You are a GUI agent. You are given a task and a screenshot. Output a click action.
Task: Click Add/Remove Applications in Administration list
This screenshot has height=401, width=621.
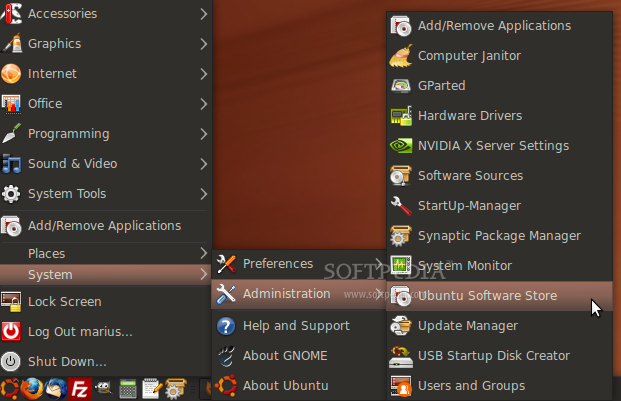click(499, 26)
